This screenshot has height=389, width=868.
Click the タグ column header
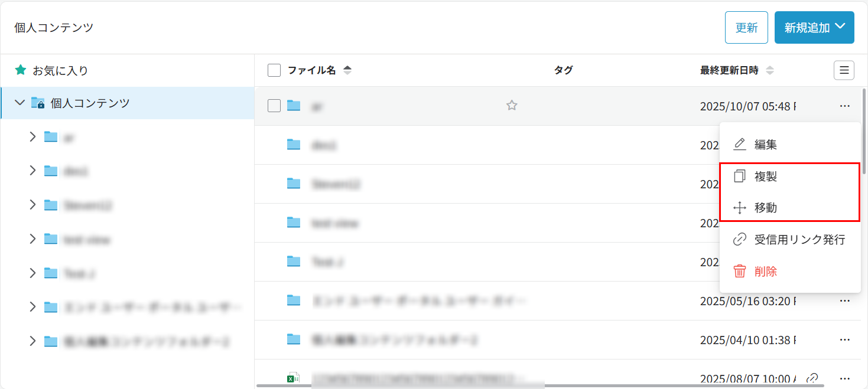tap(563, 70)
